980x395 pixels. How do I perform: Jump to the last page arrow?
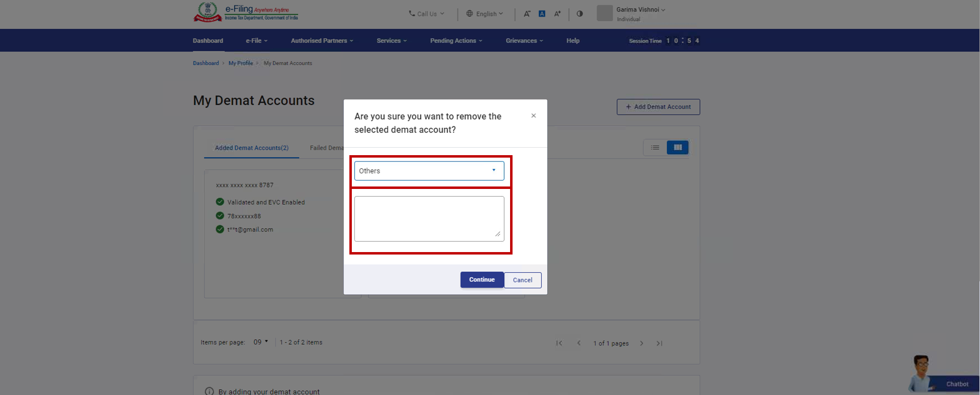tap(660, 343)
